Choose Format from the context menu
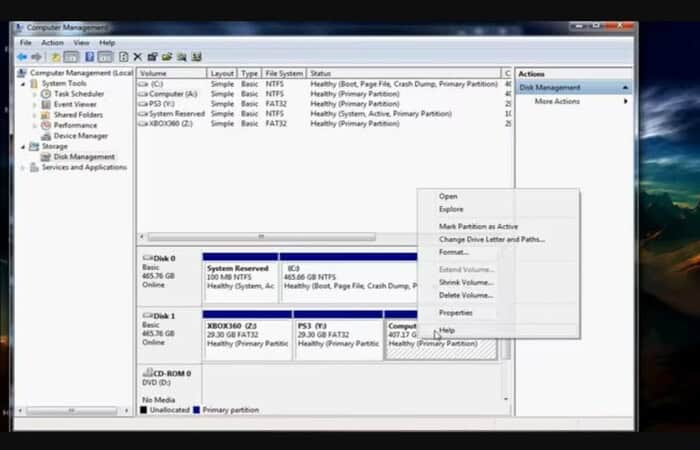Viewport: 700px width, 450px height. coord(498,253)
